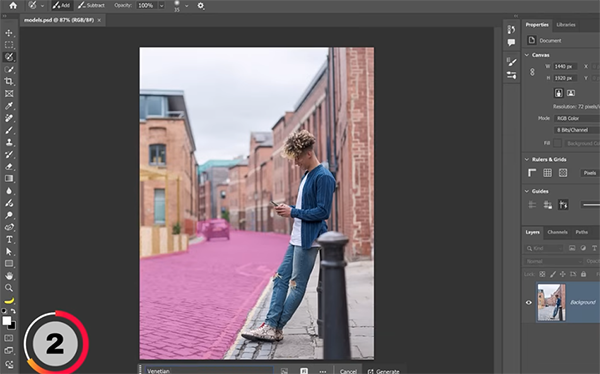This screenshot has width=600, height=374.
Task: Select the Blur tool
Action: point(9,191)
